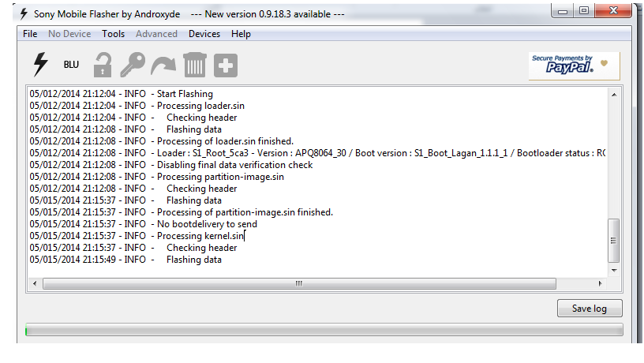Viewport: 644px width, 363px height.
Task: Maximize the Sony Mobile Flasher window
Action: click(x=584, y=11)
